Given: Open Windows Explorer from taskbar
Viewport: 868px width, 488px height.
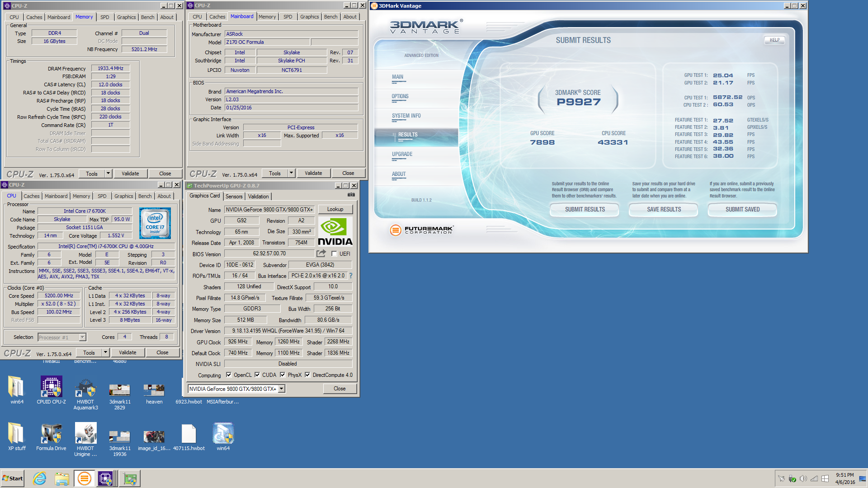Looking at the screenshot, I should [62, 479].
